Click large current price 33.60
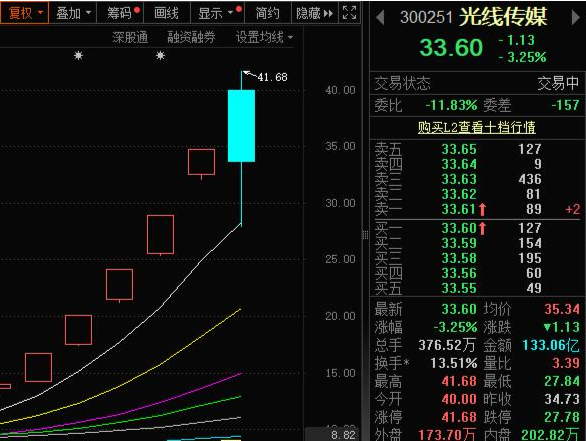 451,48
